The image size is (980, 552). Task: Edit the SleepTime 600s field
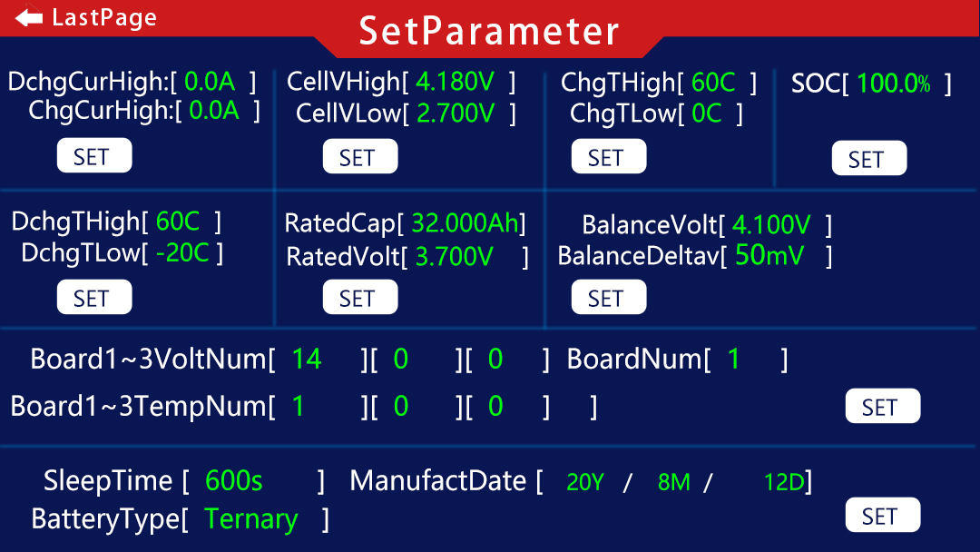234,480
